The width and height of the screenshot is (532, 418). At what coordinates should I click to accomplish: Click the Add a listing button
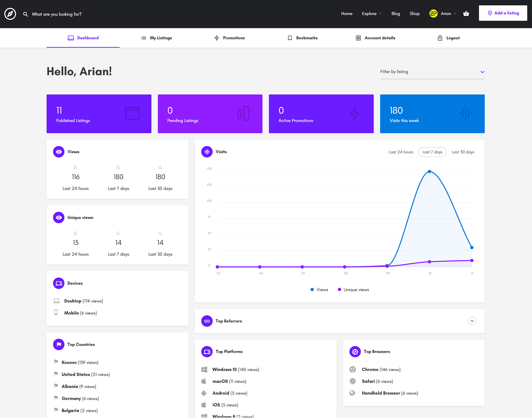coord(503,13)
